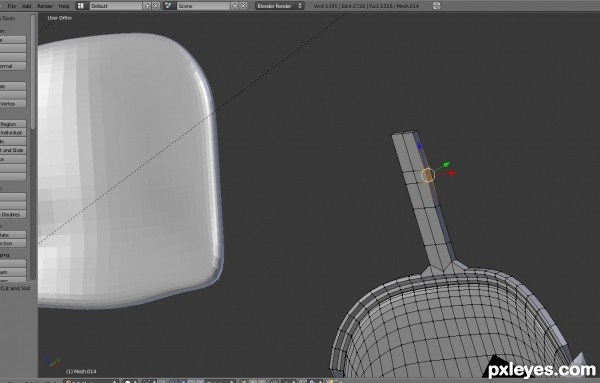The image size is (600, 383).
Task: Add a new scene with plus icon
Action: tap(235, 6)
